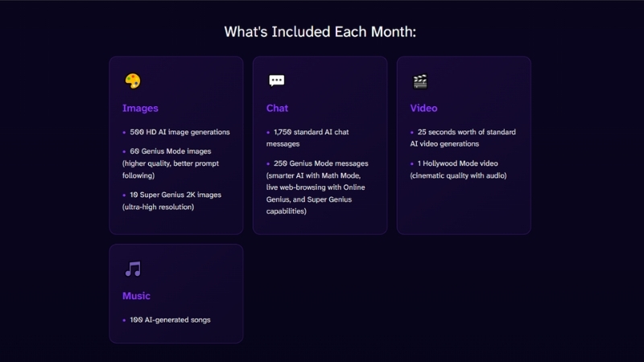Select the purple Images heading
Viewport: 644px width, 362px height.
[140, 108]
